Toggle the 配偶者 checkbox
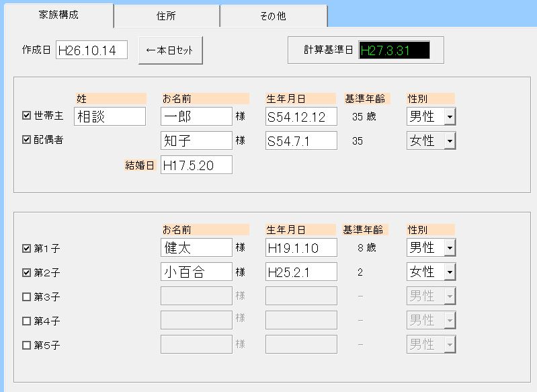Viewport: 537px width, 392px height. pos(27,141)
